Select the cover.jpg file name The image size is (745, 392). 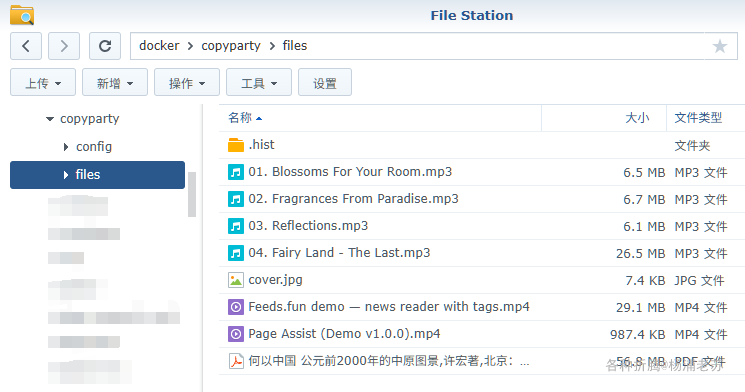pos(275,280)
